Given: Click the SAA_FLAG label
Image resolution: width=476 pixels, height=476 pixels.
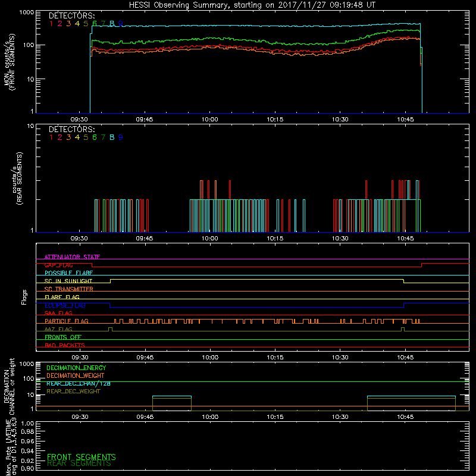Looking at the screenshot, I should click(x=58, y=313).
